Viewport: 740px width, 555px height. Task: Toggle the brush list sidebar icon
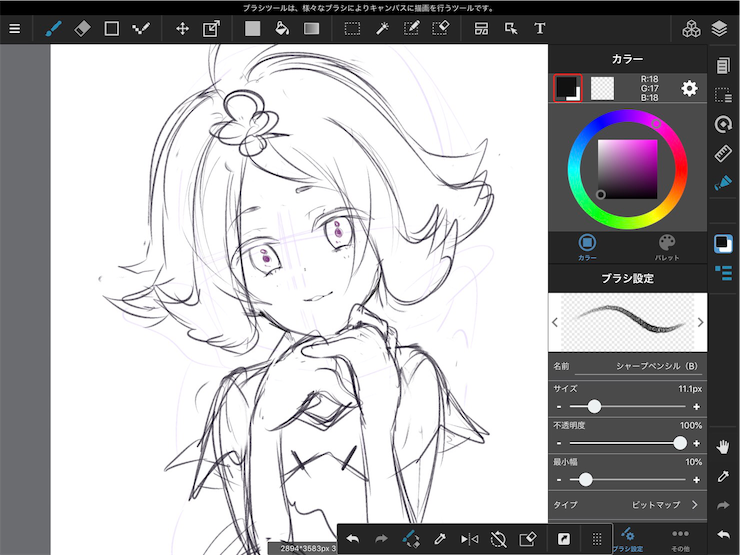pos(723,273)
